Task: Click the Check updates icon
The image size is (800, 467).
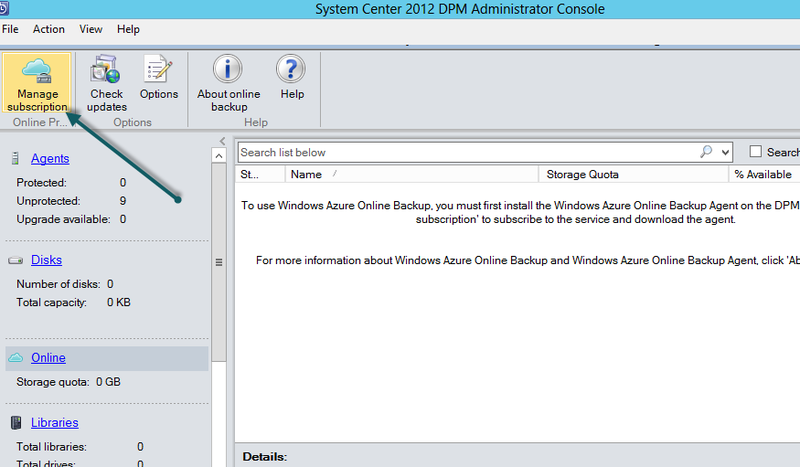Action: point(106,69)
